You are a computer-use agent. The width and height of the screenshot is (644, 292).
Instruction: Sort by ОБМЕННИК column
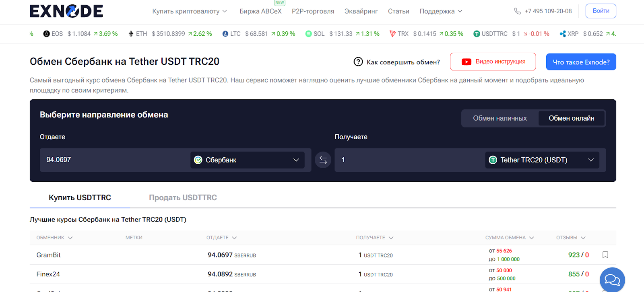point(55,238)
